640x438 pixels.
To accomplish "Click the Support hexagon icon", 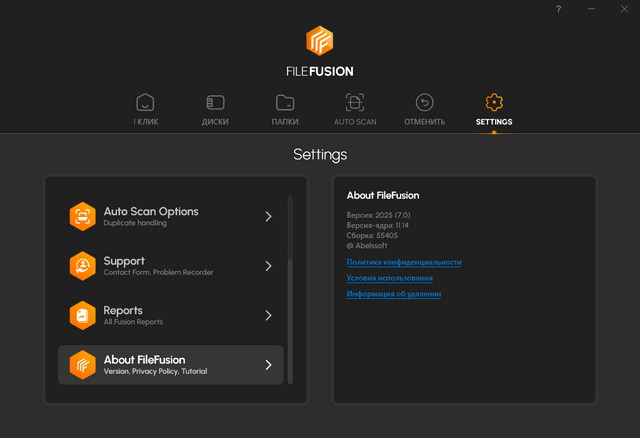I will (82, 266).
